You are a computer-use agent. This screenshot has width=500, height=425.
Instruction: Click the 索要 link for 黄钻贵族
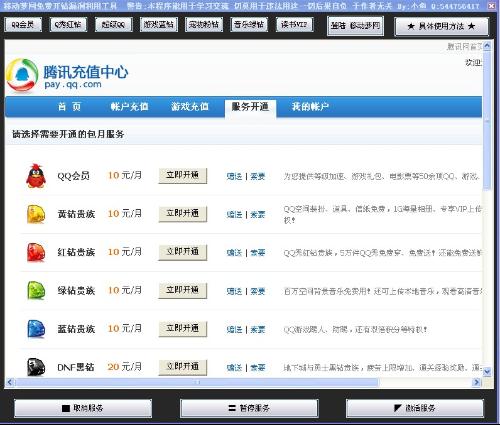(257, 214)
